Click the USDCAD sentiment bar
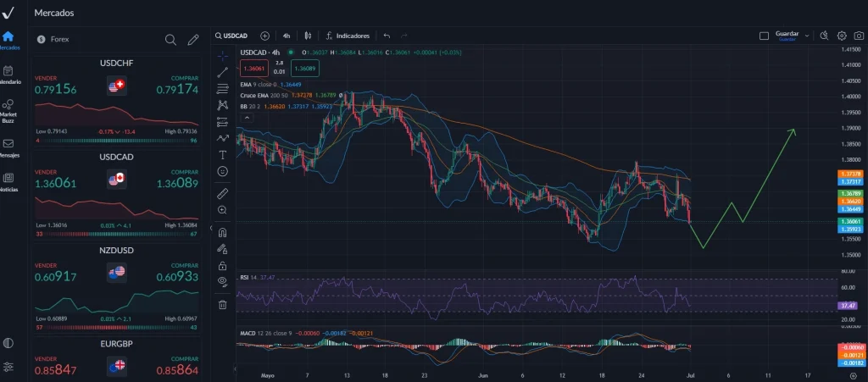 [x=117, y=234]
